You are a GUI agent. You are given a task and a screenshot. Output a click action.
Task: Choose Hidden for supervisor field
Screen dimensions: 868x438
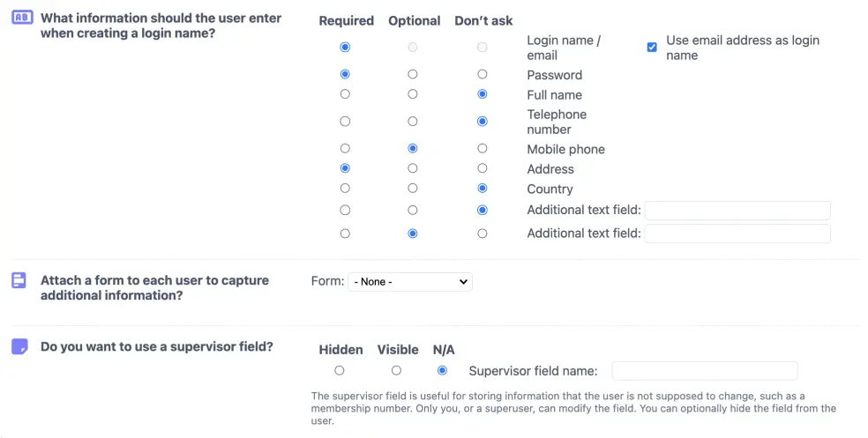[x=340, y=371]
